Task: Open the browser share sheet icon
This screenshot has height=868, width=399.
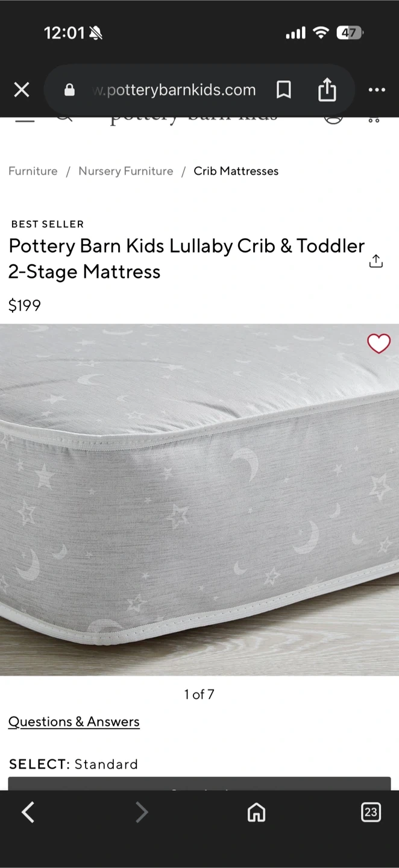Action: click(x=327, y=90)
